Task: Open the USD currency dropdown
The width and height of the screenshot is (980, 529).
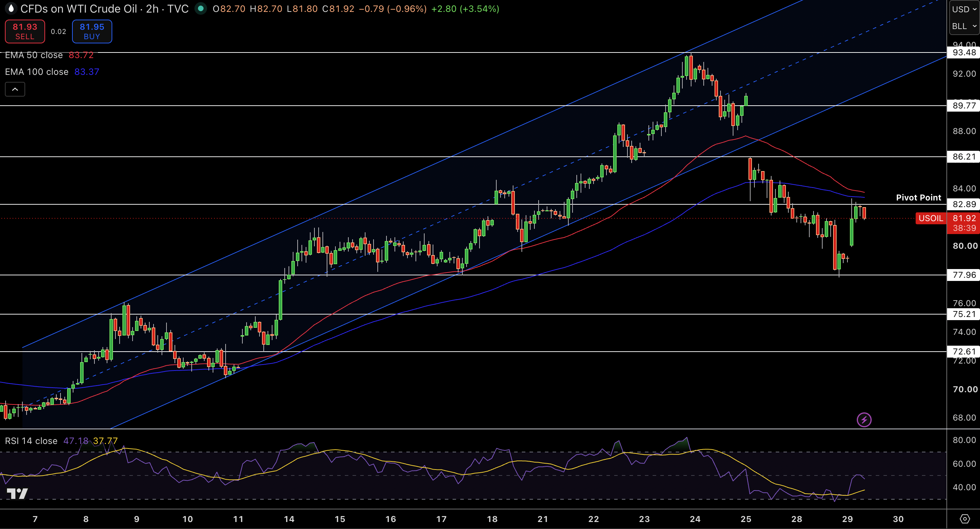Action: [964, 9]
